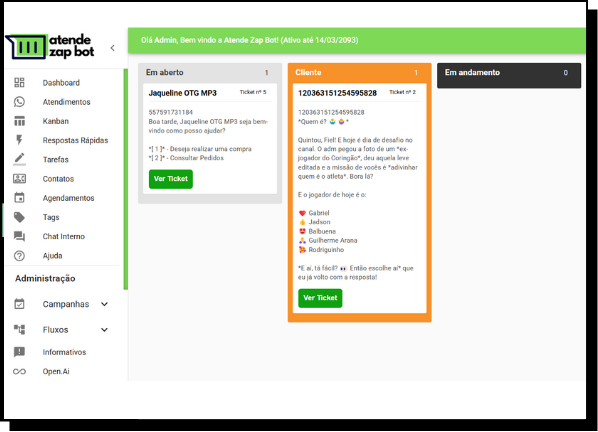Collapse the sidebar with the chevron arrow
The width and height of the screenshot is (598, 432).
(113, 48)
